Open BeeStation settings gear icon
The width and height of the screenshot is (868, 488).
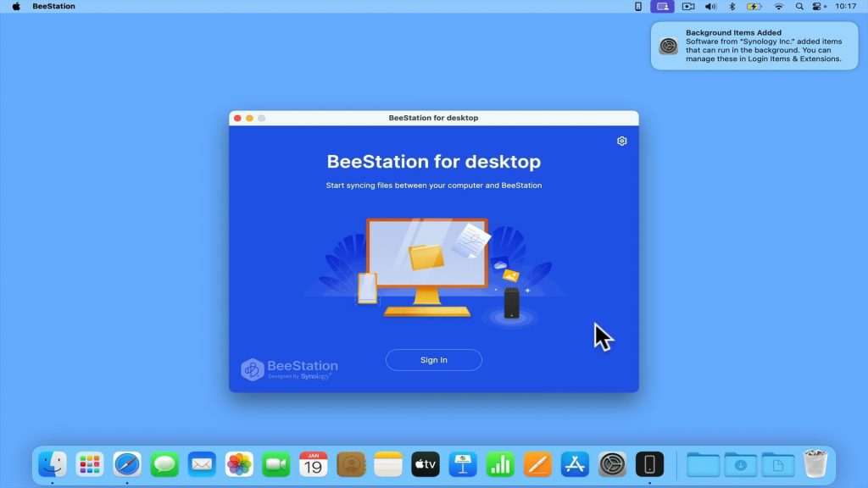coord(621,141)
